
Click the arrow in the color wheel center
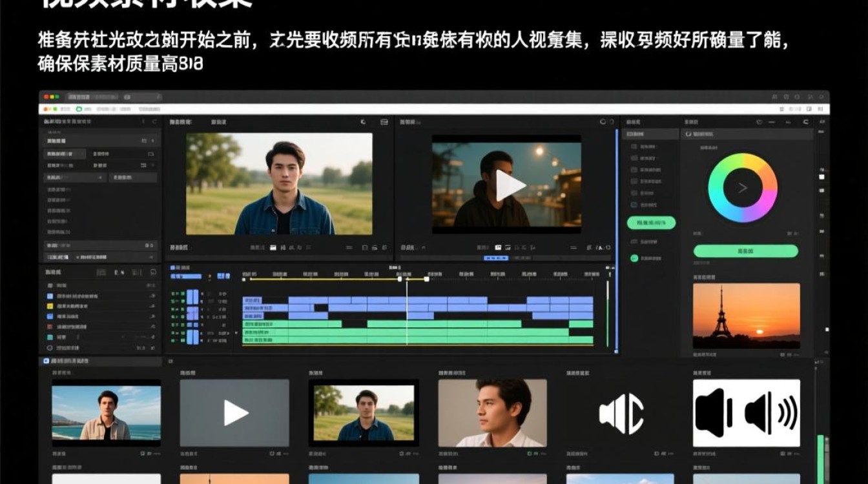743,188
